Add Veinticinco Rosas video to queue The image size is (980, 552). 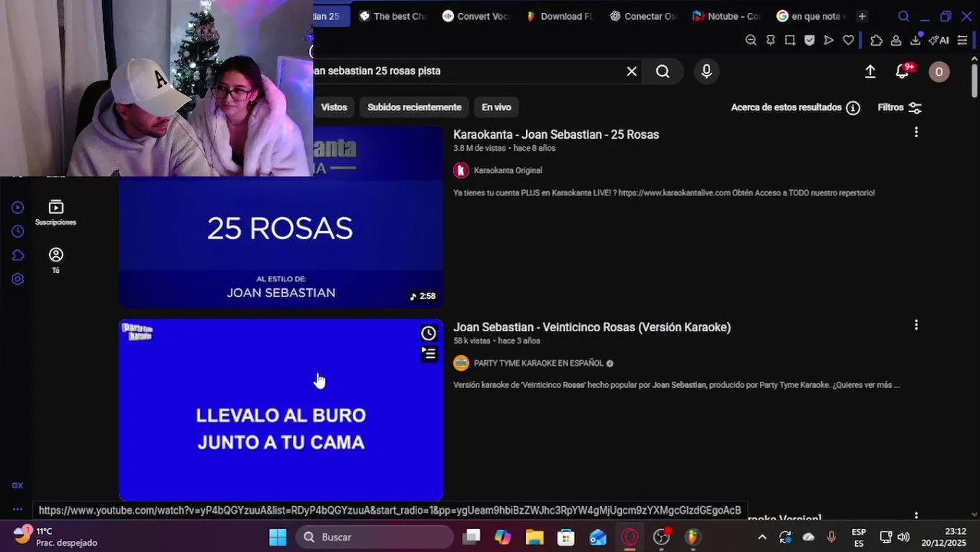(x=429, y=353)
